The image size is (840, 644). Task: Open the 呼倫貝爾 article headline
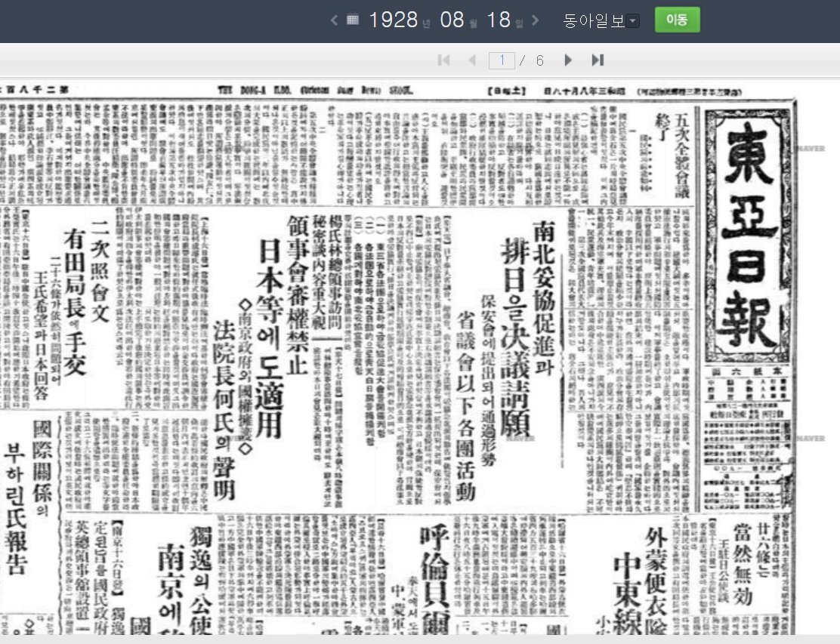tap(435, 579)
